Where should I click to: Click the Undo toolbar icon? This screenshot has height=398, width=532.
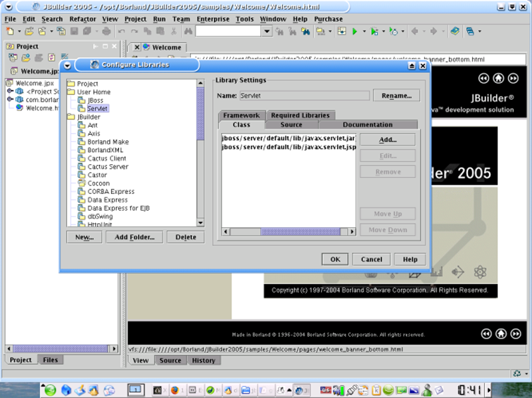coord(121,31)
